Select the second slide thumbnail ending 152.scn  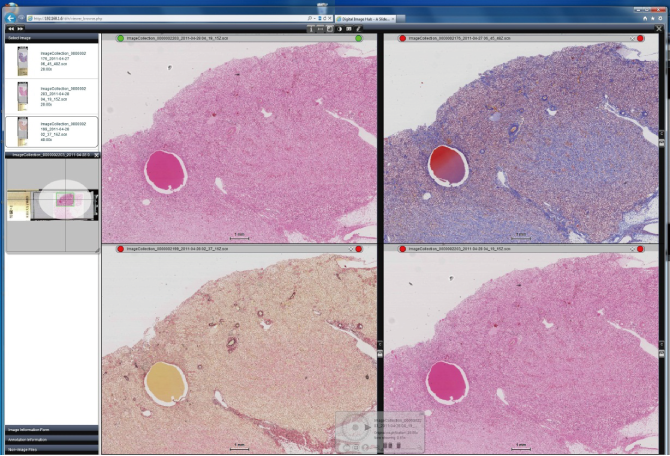click(x=50, y=97)
